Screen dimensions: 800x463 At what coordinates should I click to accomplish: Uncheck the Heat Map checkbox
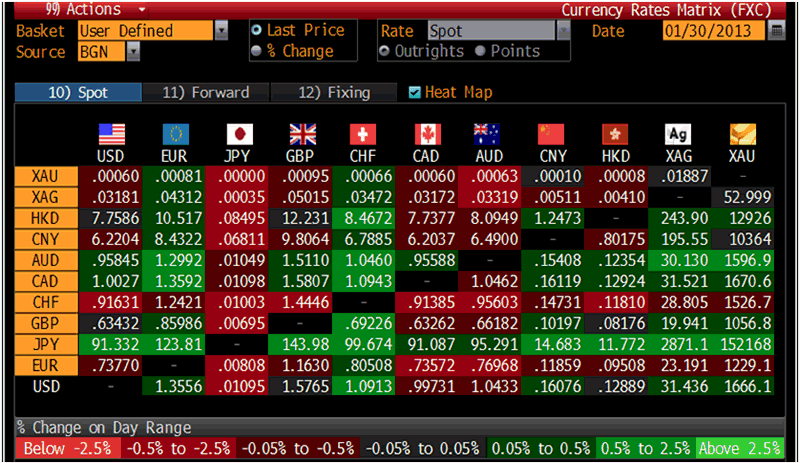pos(415,92)
